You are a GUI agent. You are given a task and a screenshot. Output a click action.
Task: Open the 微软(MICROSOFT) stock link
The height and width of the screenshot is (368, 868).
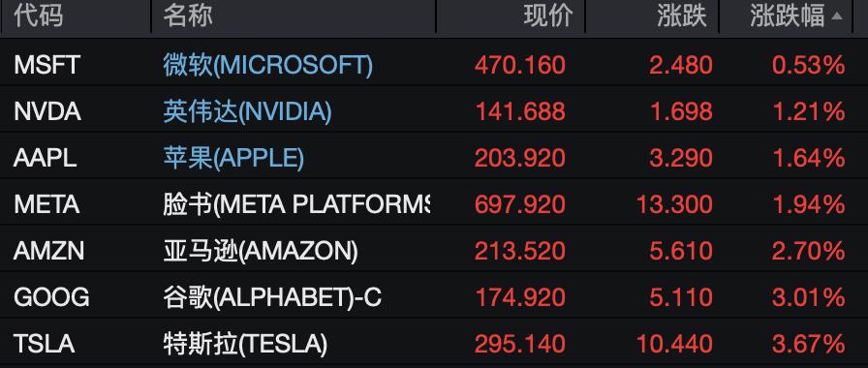click(x=268, y=65)
